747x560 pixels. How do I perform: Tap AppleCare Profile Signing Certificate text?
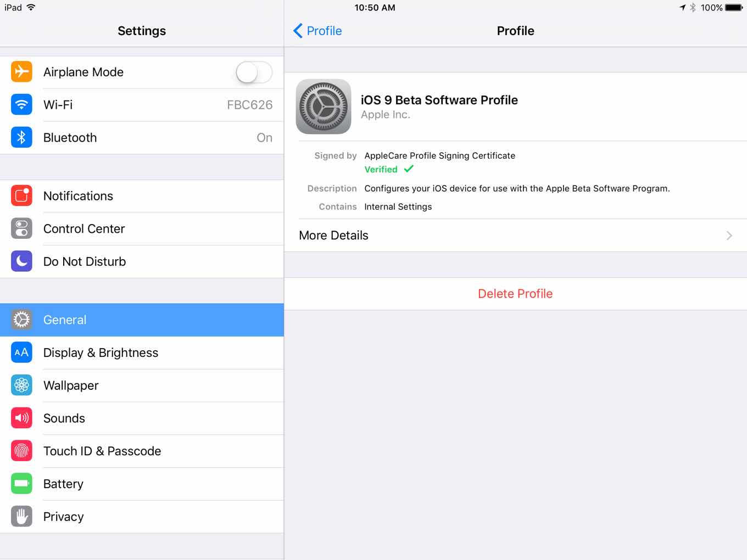[439, 155]
